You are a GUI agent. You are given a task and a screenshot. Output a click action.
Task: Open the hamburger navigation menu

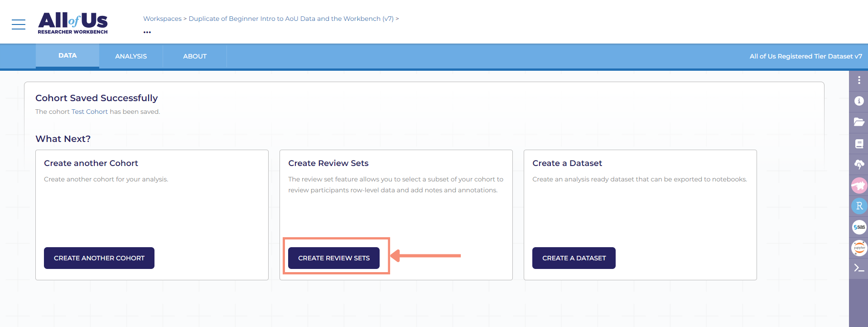coord(19,24)
